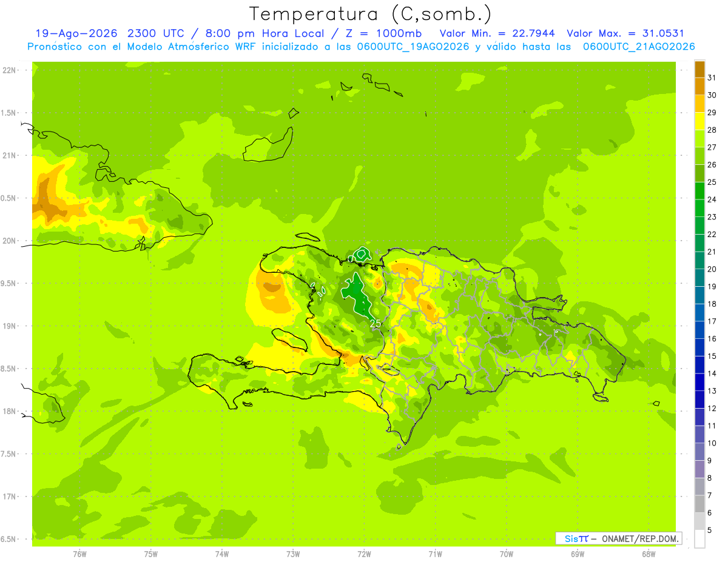Select the date text "19-Ago-2026"
Image resolution: width=728 pixels, height=562 pixels.
click(78, 33)
